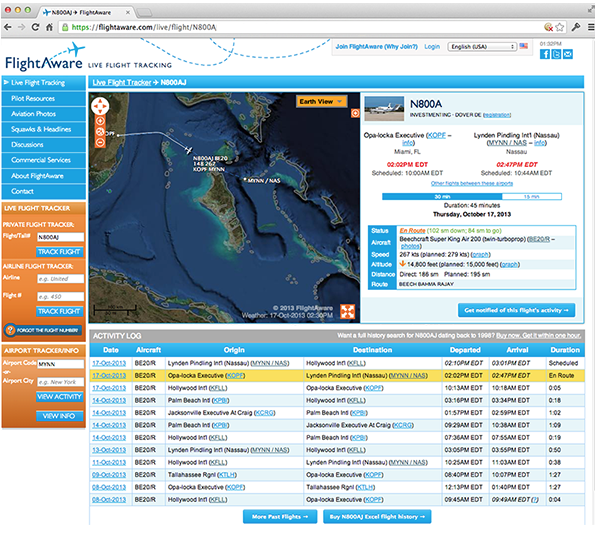Click the orange map layers expander at map corner

[355, 113]
